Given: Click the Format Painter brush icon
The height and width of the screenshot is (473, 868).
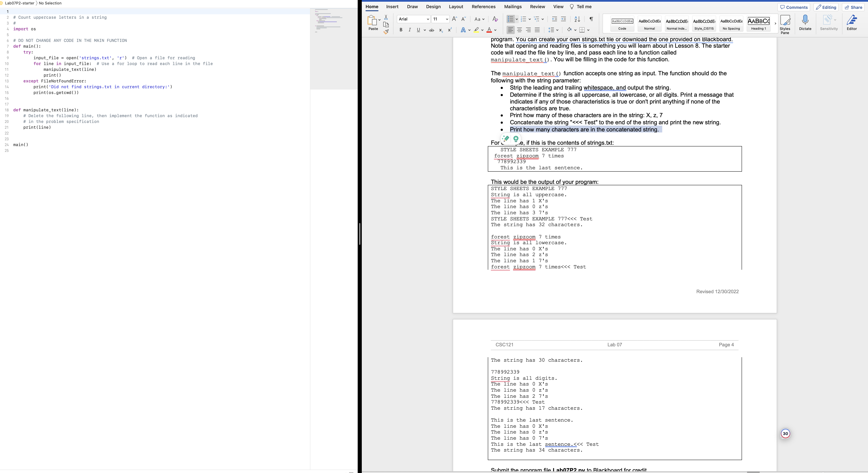Looking at the screenshot, I should tap(386, 32).
